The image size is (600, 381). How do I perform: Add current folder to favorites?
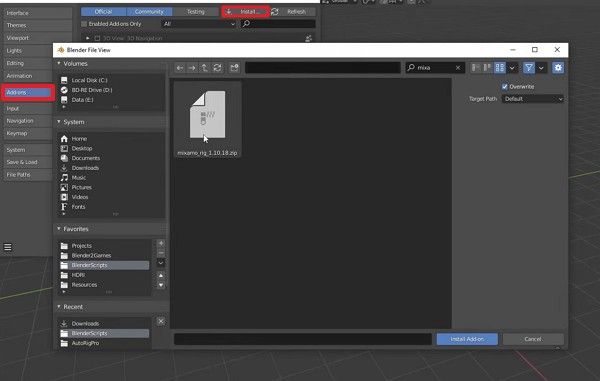pyautogui.click(x=161, y=243)
